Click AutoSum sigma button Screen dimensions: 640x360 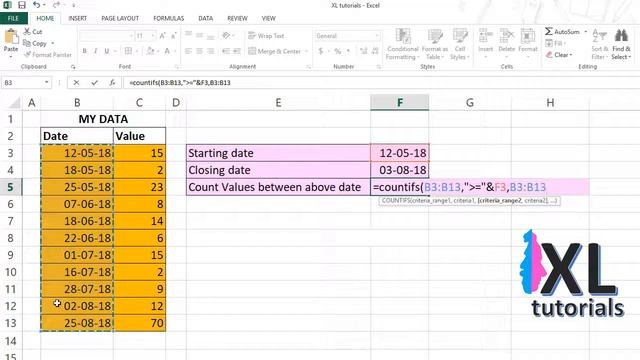coord(562,31)
